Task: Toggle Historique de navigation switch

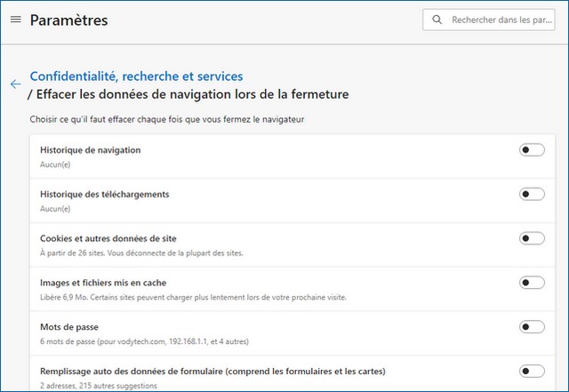Action: (x=532, y=150)
